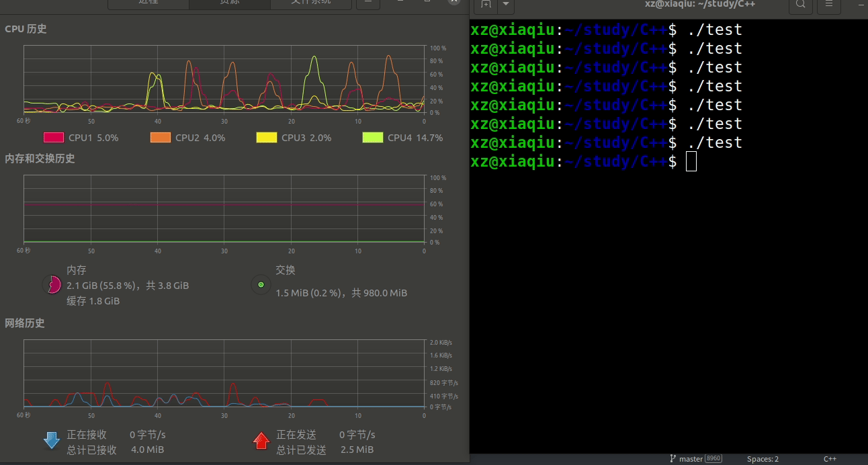Viewport: 868px width, 465px height.
Task: Switch to the 文件系统 tab
Action: [x=310, y=3]
